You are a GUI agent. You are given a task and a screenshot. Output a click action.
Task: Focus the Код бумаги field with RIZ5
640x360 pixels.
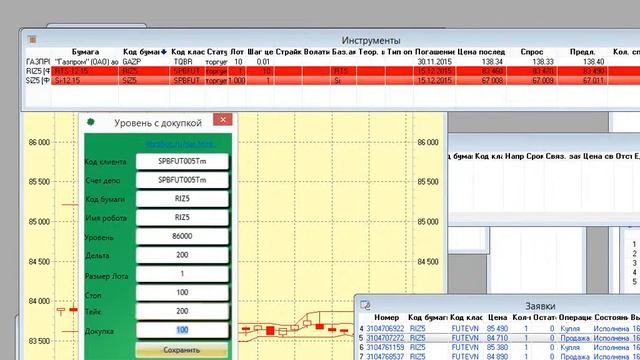coord(182,199)
